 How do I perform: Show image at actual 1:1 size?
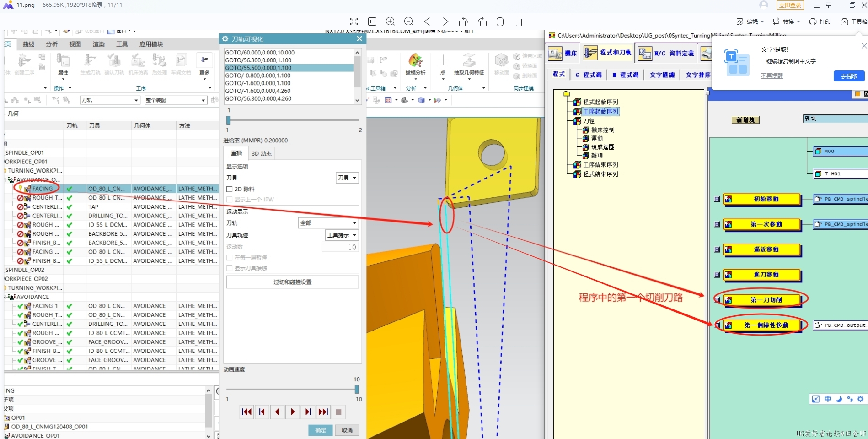point(372,22)
